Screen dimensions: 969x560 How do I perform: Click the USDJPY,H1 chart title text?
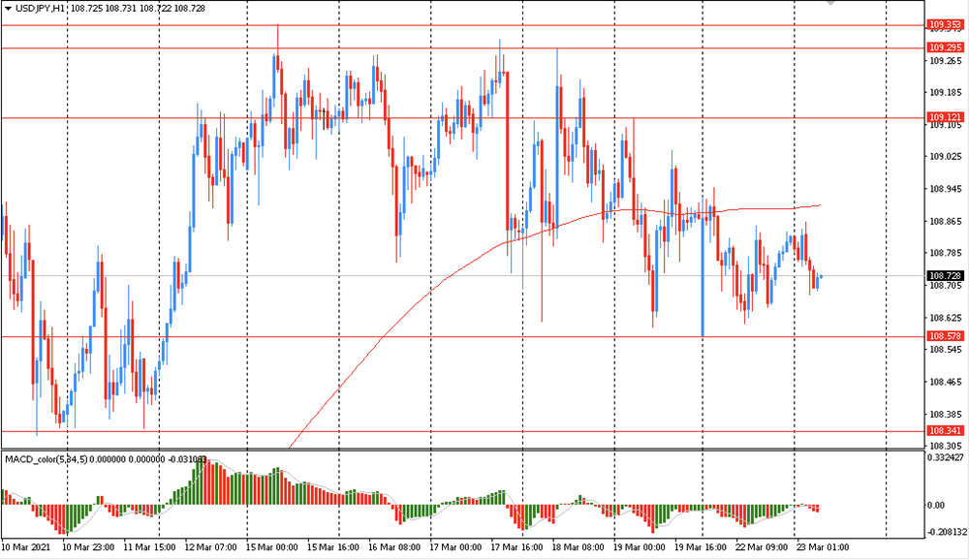click(x=40, y=9)
